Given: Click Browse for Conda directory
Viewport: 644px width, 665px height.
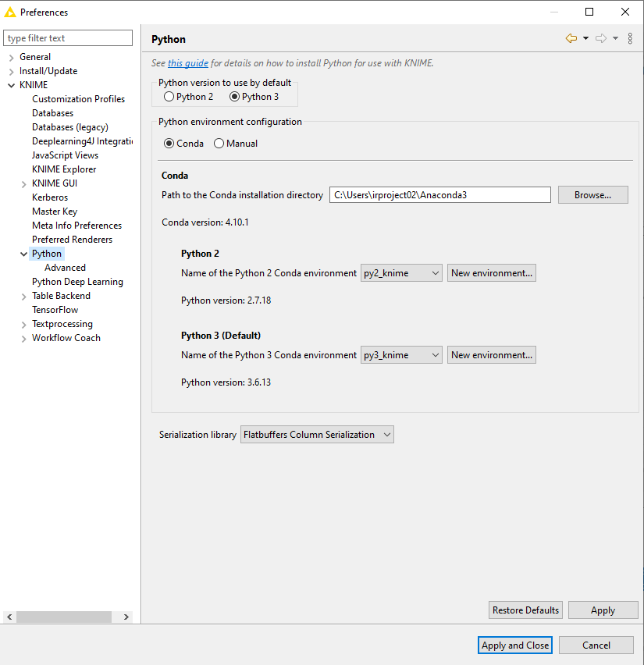Looking at the screenshot, I should [x=592, y=194].
